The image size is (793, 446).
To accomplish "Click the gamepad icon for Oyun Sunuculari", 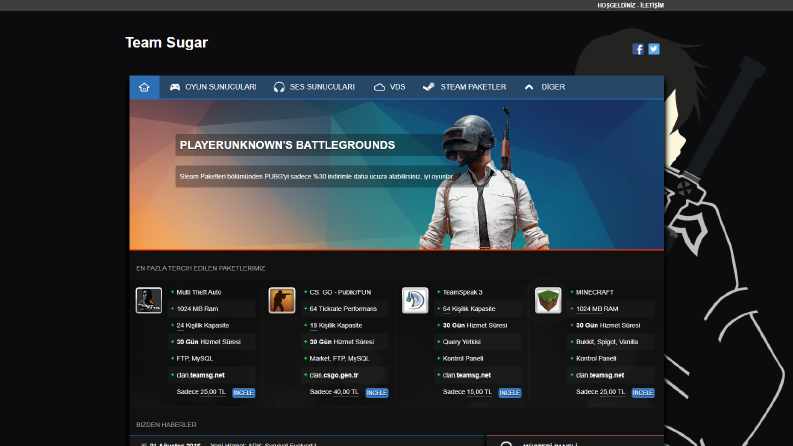I will point(175,87).
